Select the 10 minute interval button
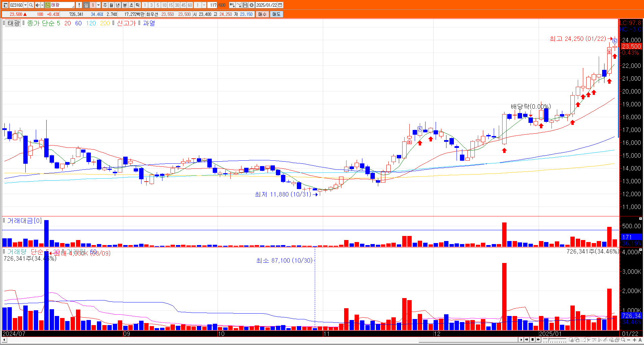 point(164,5)
